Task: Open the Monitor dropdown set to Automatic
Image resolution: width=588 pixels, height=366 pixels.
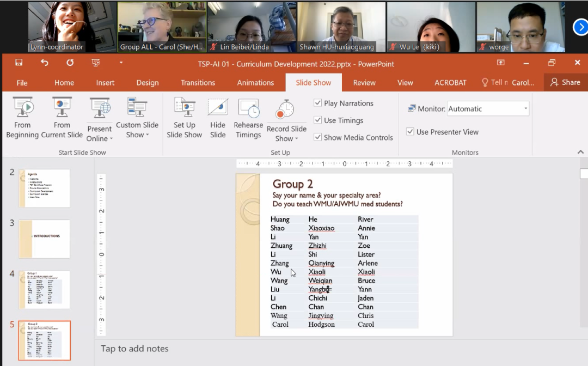Action: [488, 109]
